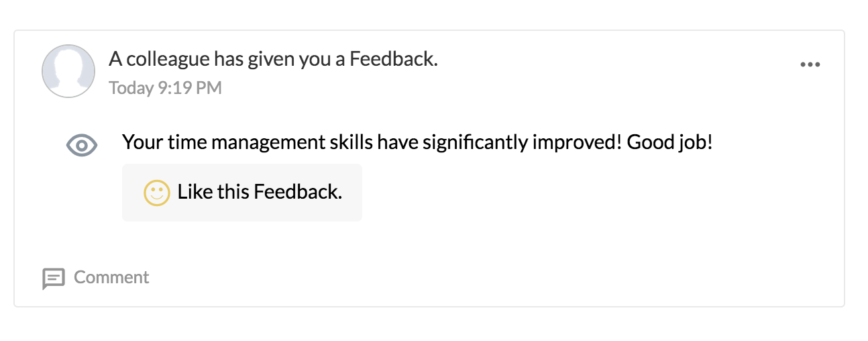
Task: Toggle feedback visibility with the eye icon
Action: coord(82,145)
